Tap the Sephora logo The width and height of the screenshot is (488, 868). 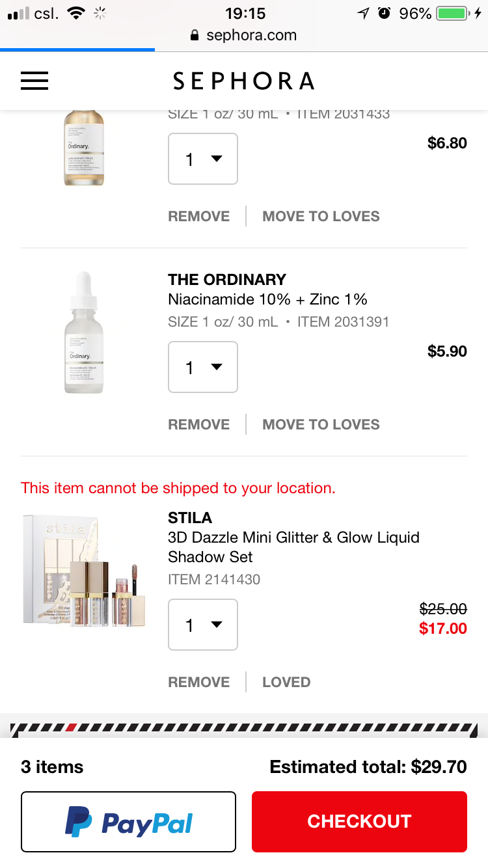[x=243, y=81]
